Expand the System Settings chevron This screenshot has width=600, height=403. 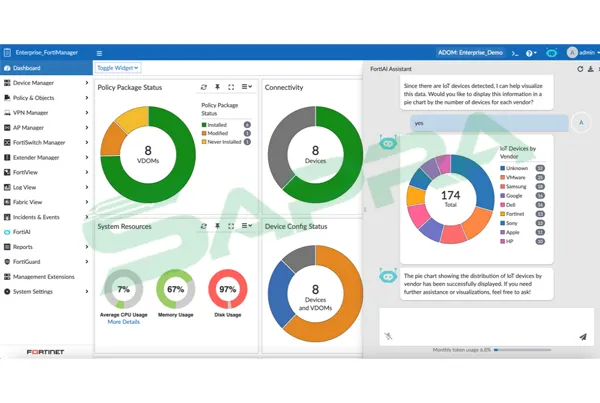point(87,292)
